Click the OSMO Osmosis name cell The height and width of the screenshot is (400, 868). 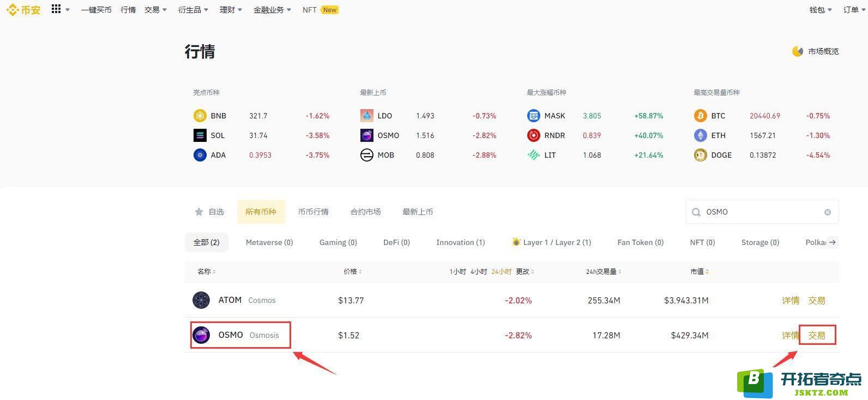236,335
